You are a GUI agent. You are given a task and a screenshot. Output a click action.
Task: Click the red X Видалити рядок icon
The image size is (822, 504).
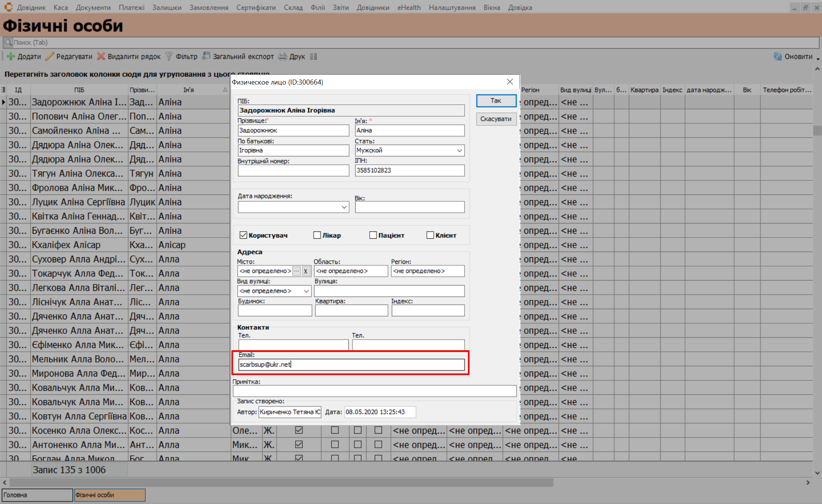101,56
